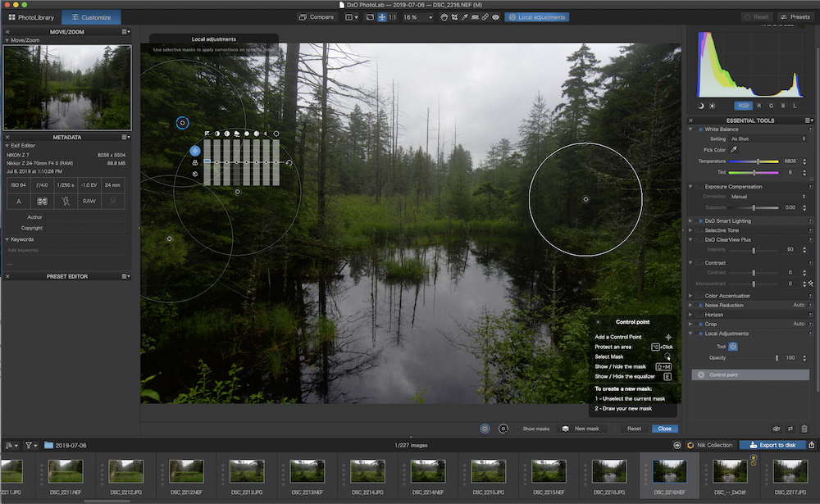
Task: Toggle the Exposure Compensation enable switch
Action: pyautogui.click(x=700, y=187)
